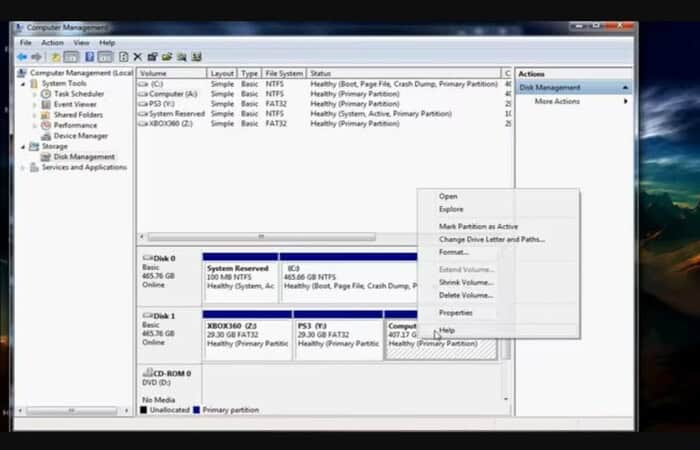Click the CD-ROM 0 drive icon
Screen dimensions: 700x450
148,373
